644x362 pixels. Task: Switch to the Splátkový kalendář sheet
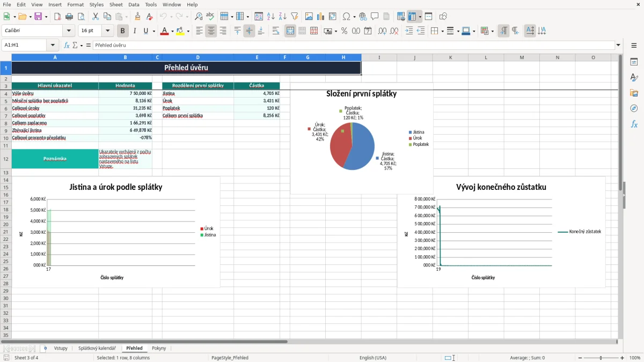click(97, 349)
